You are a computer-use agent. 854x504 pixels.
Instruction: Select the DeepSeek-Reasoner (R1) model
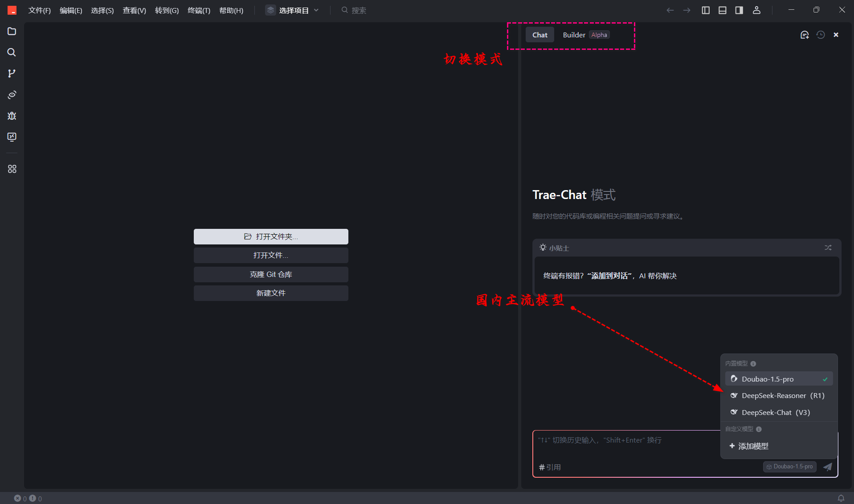click(x=779, y=396)
